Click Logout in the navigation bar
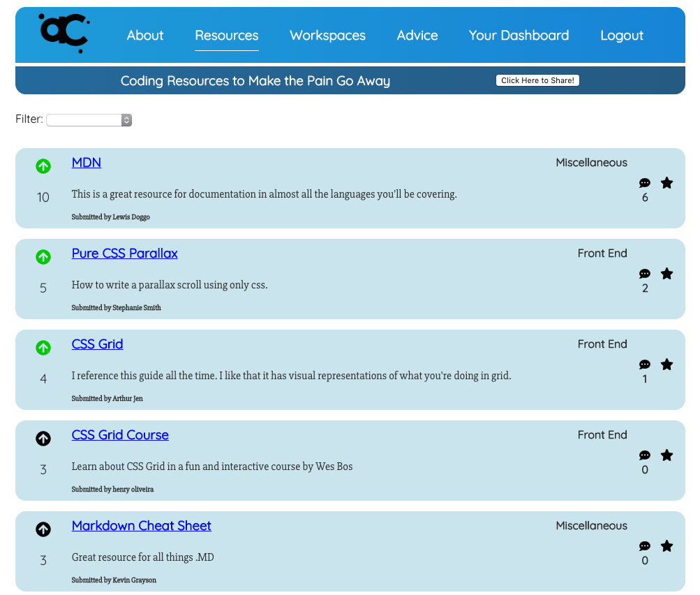Viewport: 700px width, 595px height. click(x=621, y=36)
